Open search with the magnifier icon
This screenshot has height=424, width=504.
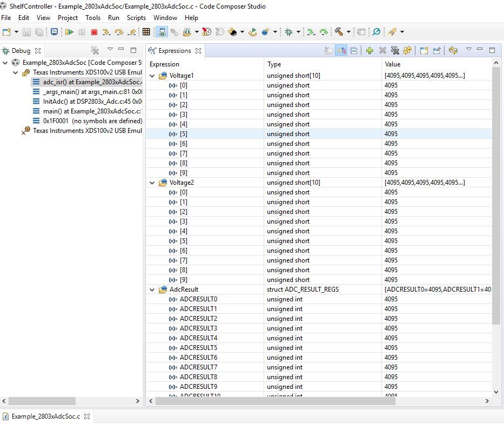tap(376, 32)
